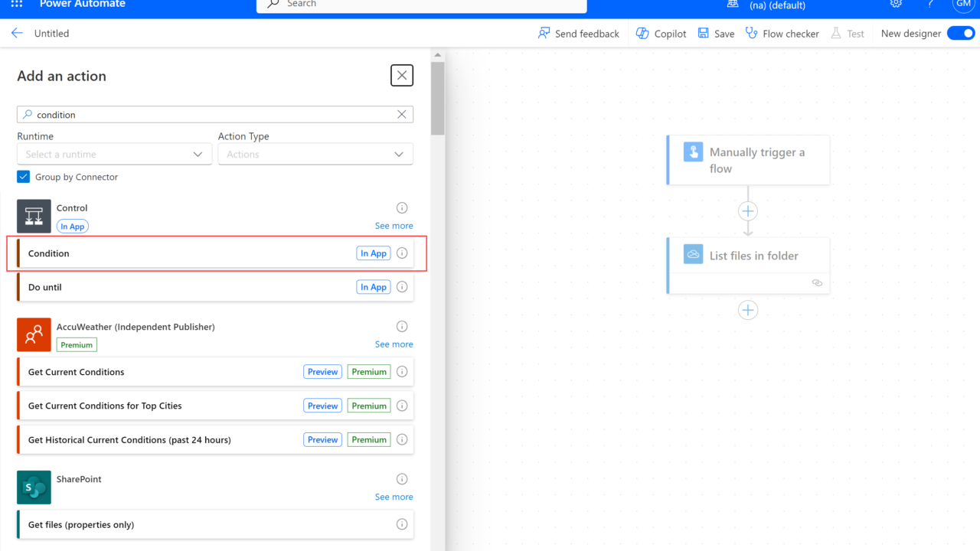
Task: Click the top Search box
Action: (422, 5)
